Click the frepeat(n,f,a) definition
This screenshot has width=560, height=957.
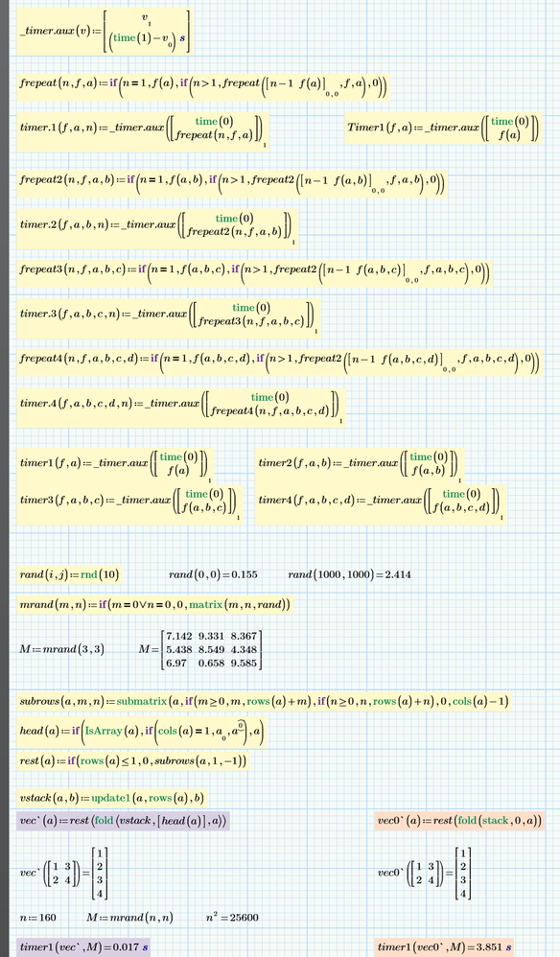pyautogui.click(x=202, y=86)
